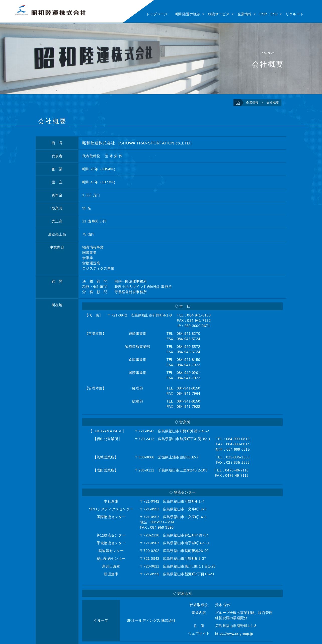This screenshot has width=322, height=644.
Task: Open the トップページ menu item
Action: click(x=157, y=14)
